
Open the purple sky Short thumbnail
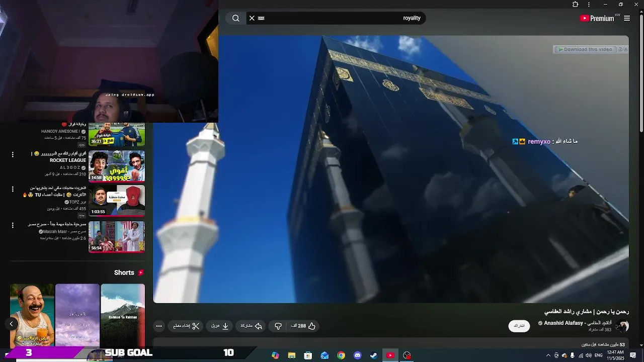77,315
